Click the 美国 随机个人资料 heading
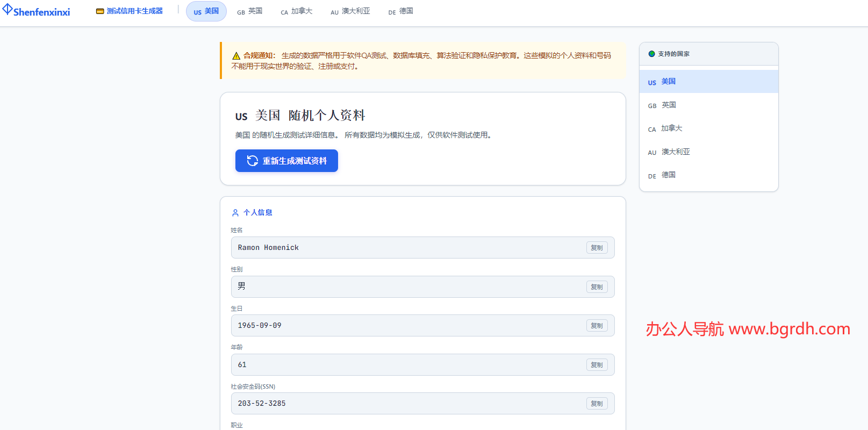The image size is (868, 430). pyautogui.click(x=300, y=116)
